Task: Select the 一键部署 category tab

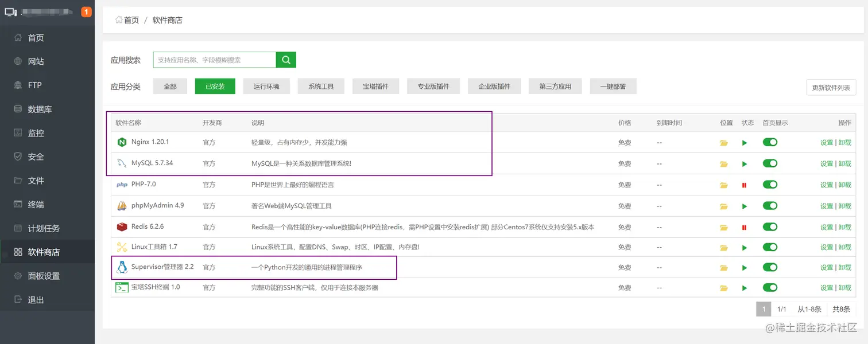Action: coord(613,87)
